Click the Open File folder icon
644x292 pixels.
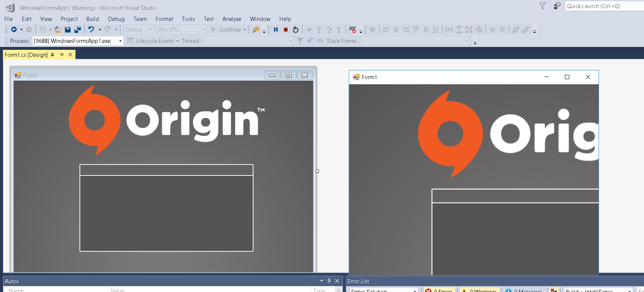[x=58, y=30]
